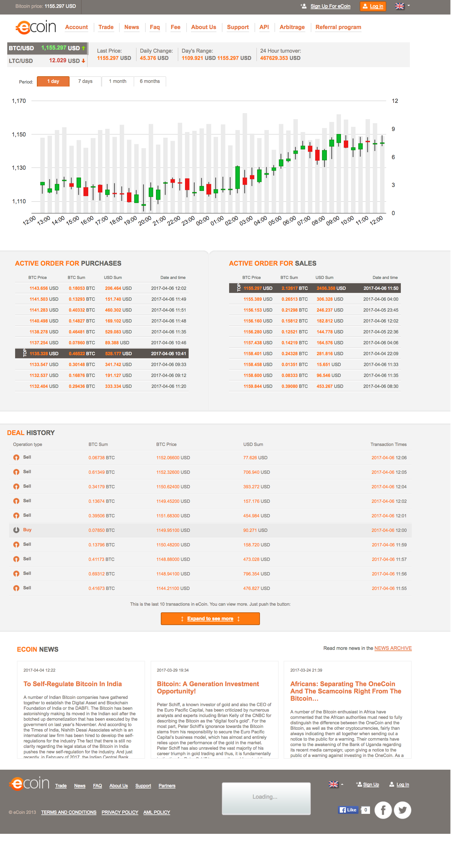The height and width of the screenshot is (868, 451).
Task: Click the Buy icon for the 12:00 transaction
Action: pyautogui.click(x=16, y=530)
